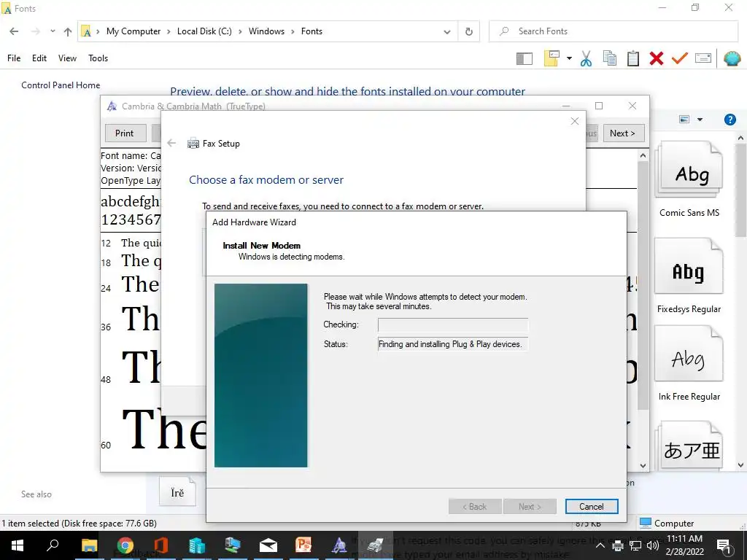747x560 pixels.
Task: Click the red X Delete icon
Action: click(x=656, y=58)
